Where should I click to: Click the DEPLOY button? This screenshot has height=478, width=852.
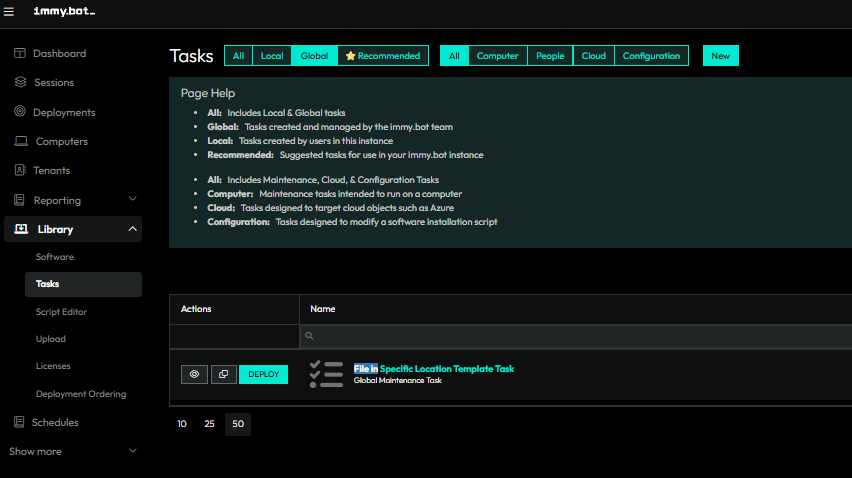tap(263, 374)
